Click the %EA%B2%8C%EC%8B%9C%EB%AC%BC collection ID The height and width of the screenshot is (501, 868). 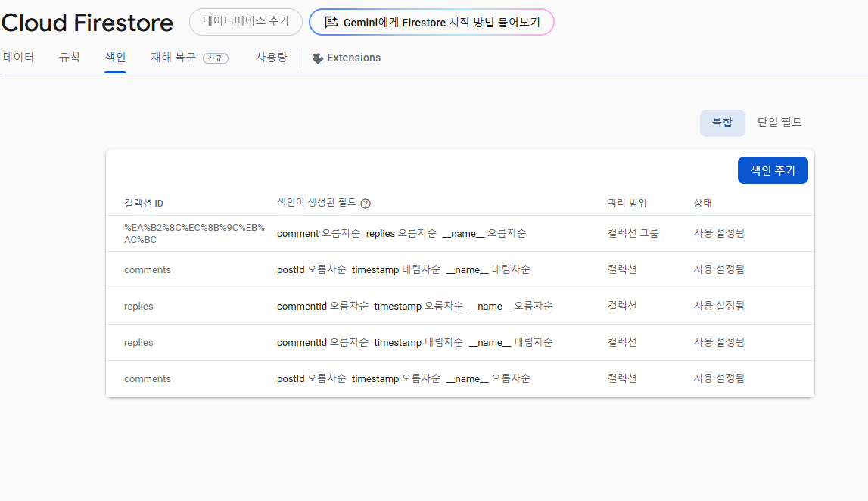tap(194, 234)
